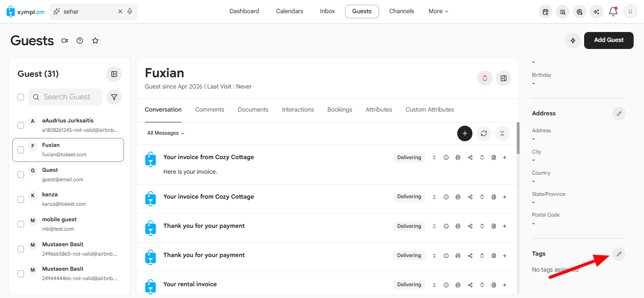
Task: Go to the Interactions tab
Action: pos(298,110)
